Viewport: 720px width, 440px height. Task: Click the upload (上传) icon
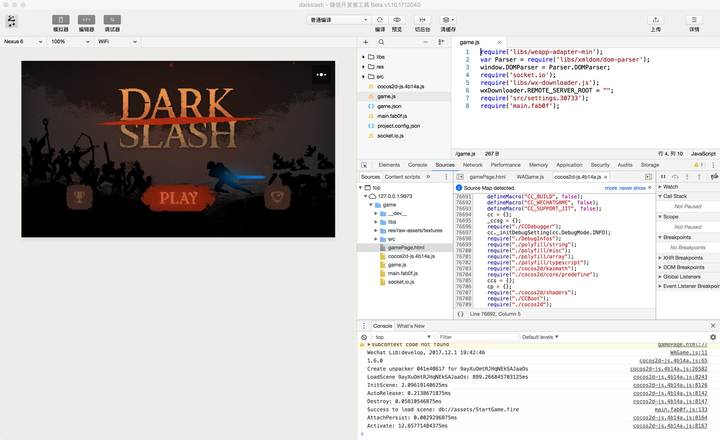656,20
